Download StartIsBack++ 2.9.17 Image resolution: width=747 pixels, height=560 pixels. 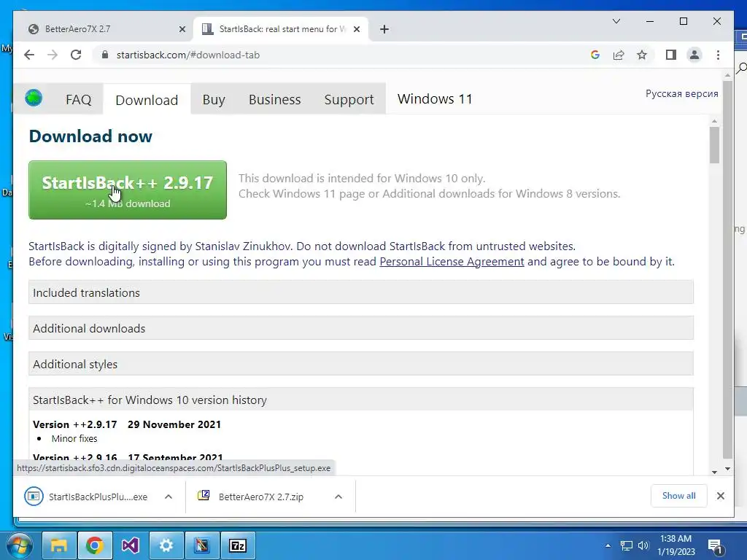point(128,190)
